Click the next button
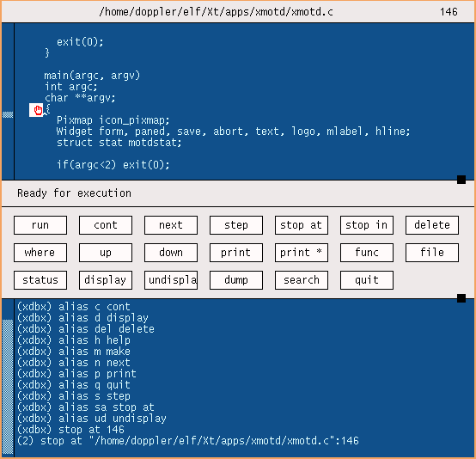 tap(171, 225)
